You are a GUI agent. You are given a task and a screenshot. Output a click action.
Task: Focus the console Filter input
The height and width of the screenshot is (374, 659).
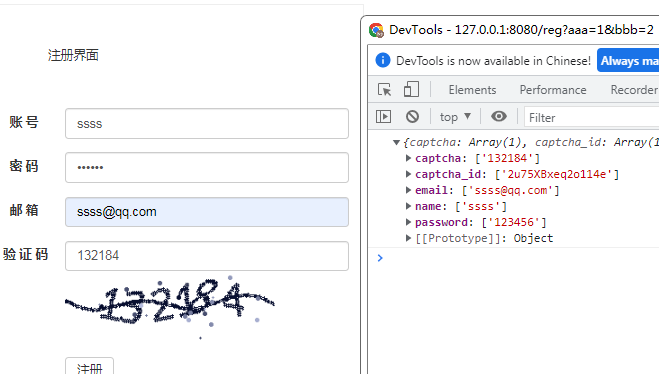click(x=591, y=117)
